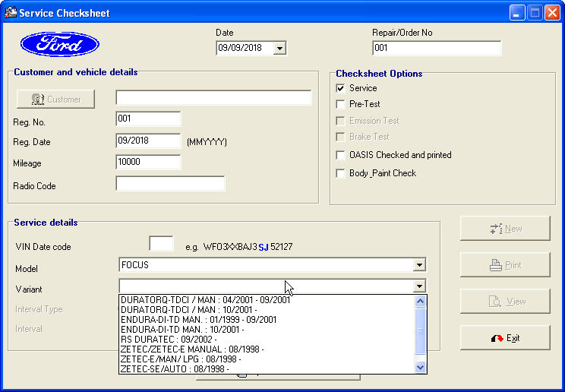Click the Print button
Image resolution: width=565 pixels, height=392 pixels.
tap(505, 265)
